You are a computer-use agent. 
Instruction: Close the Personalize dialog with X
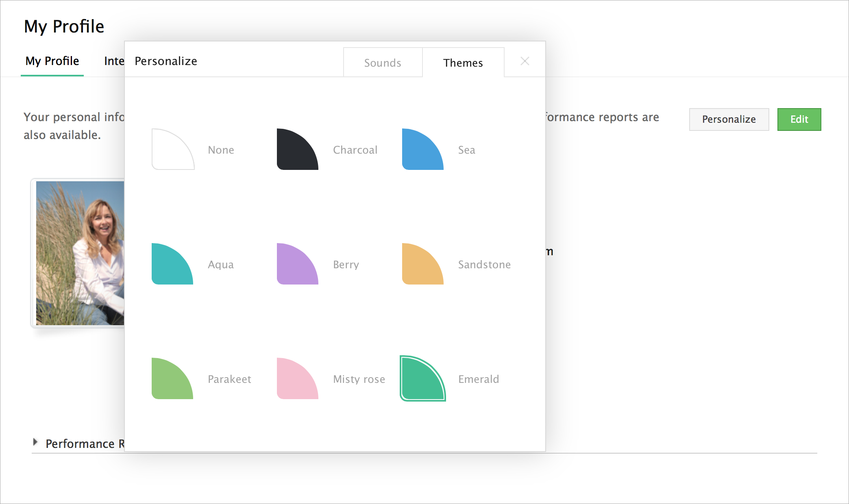525,61
